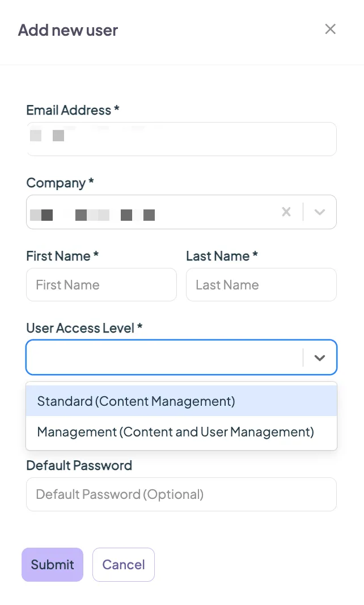Click the Email Address input field

[x=181, y=139]
